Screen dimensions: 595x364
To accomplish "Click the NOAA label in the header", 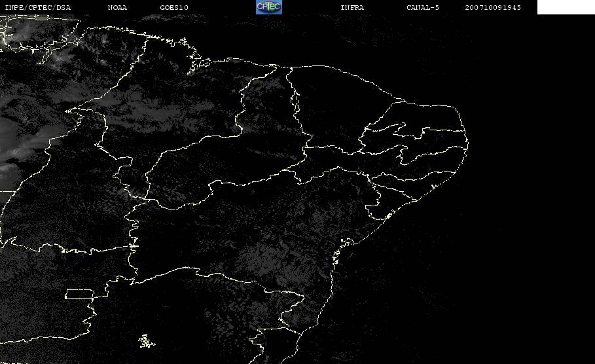I will click(118, 8).
